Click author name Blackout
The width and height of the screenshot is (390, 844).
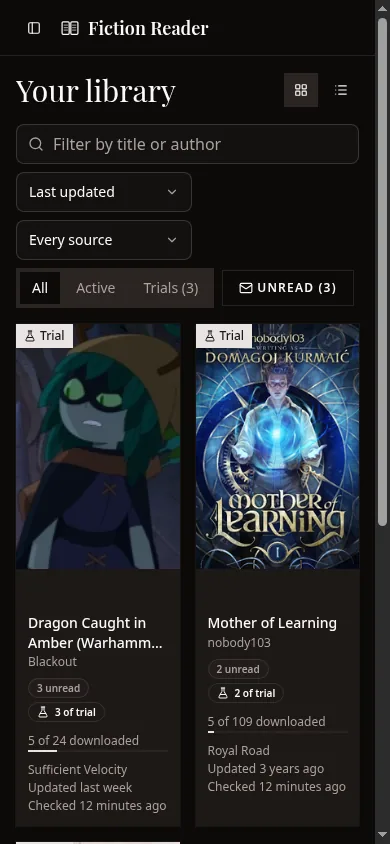tap(52, 662)
